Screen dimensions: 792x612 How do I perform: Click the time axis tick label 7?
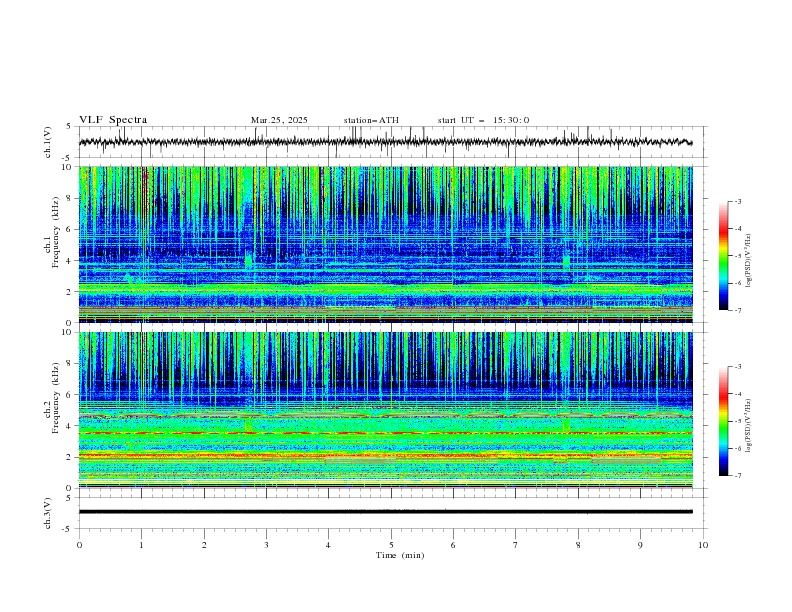point(516,545)
